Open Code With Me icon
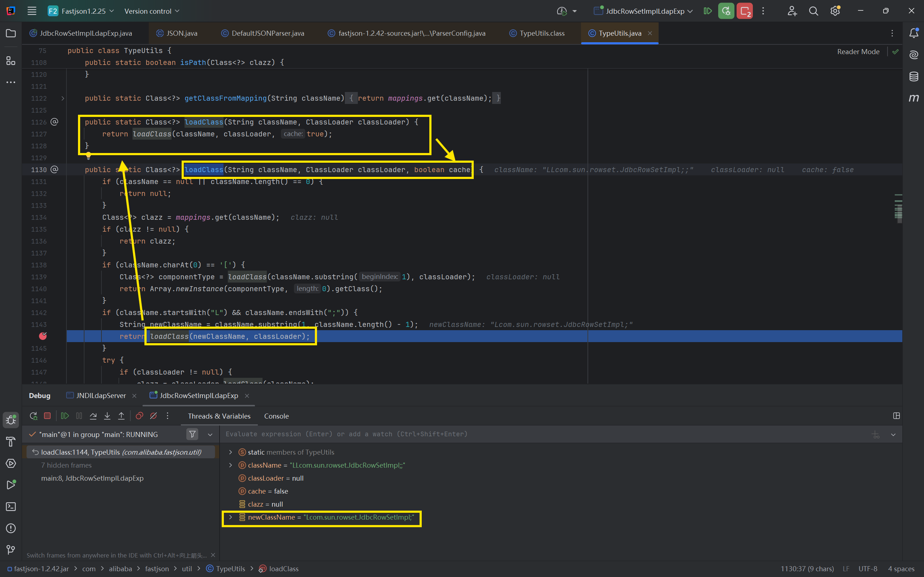The width and height of the screenshot is (924, 577). pyautogui.click(x=792, y=11)
